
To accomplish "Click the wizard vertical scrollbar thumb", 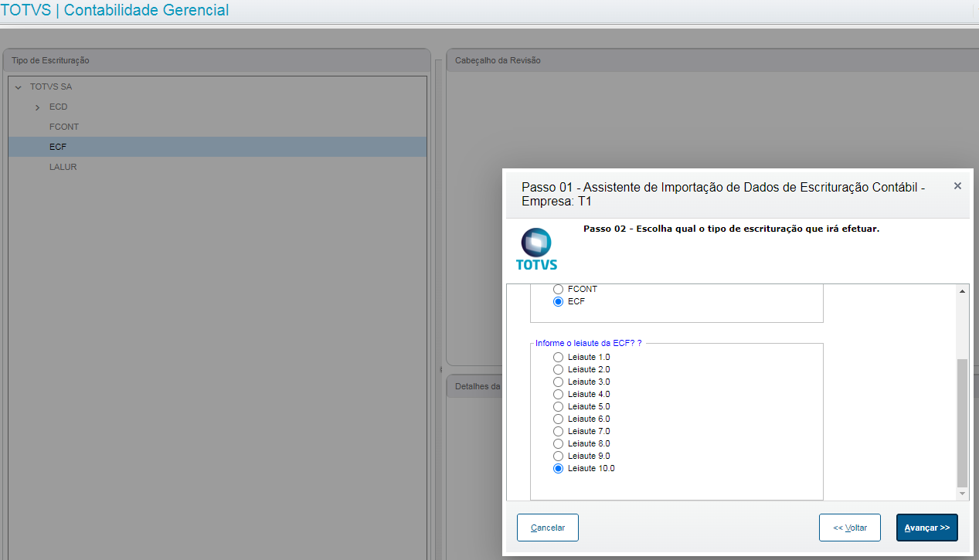I will [x=962, y=422].
